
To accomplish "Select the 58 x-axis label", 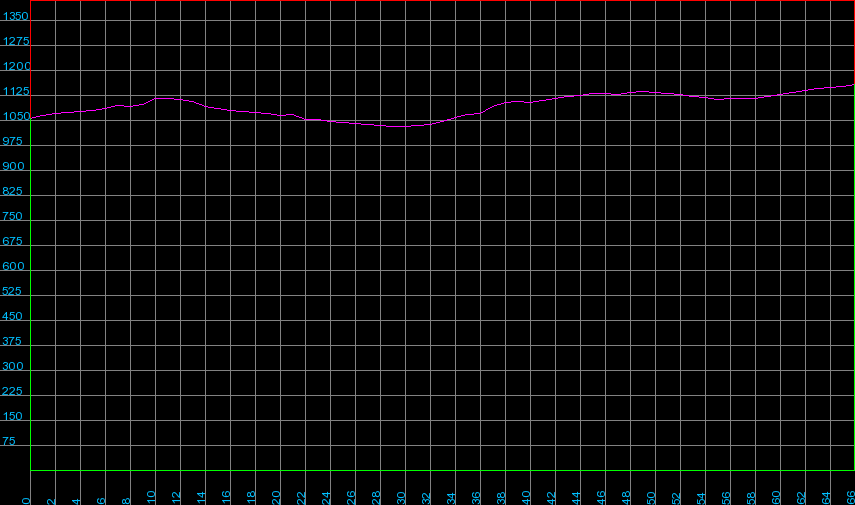I will point(751,498).
